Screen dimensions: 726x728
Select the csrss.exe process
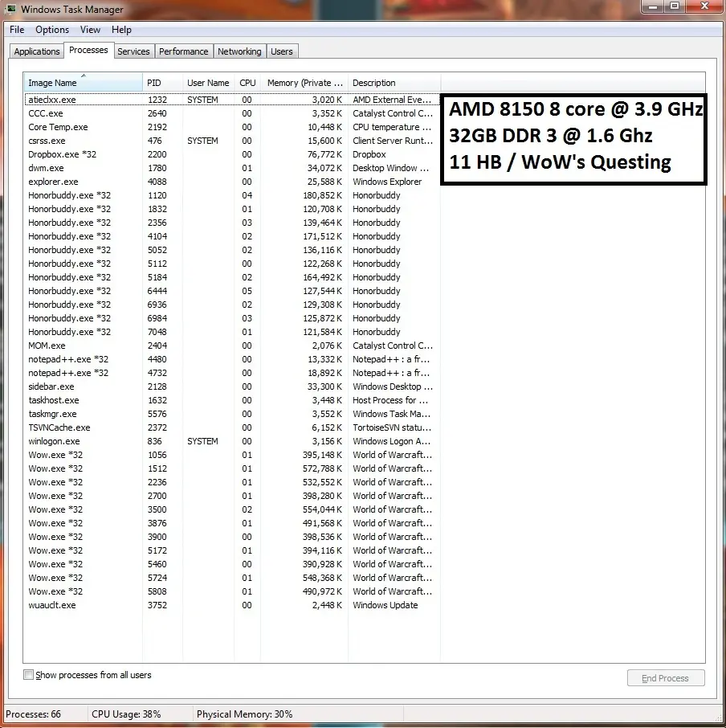point(231,141)
